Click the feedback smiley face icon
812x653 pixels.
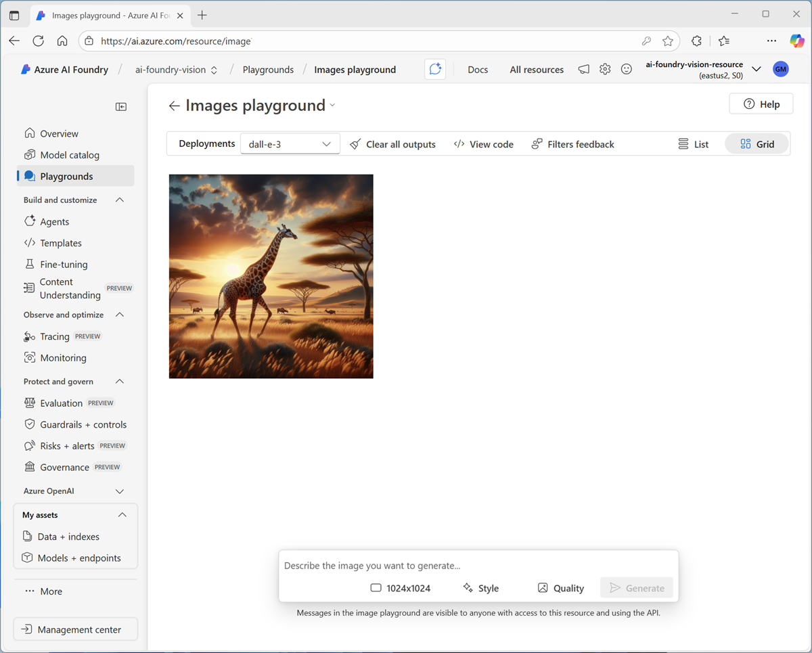627,69
